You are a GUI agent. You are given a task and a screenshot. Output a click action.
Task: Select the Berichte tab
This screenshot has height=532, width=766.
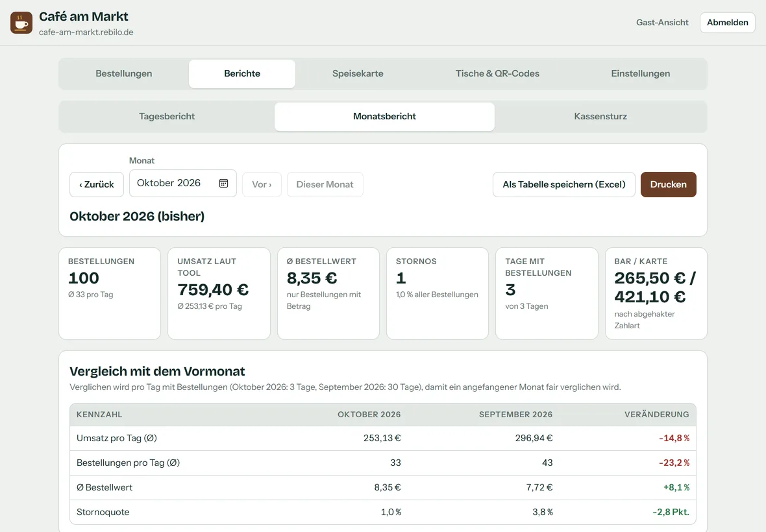tap(242, 74)
